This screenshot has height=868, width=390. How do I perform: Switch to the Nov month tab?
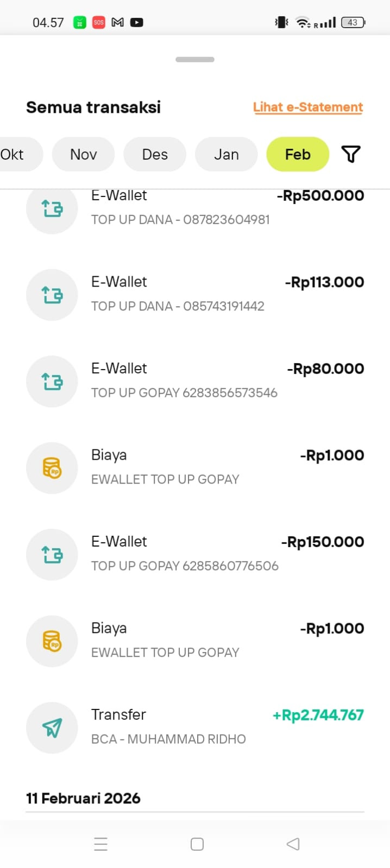(84, 154)
